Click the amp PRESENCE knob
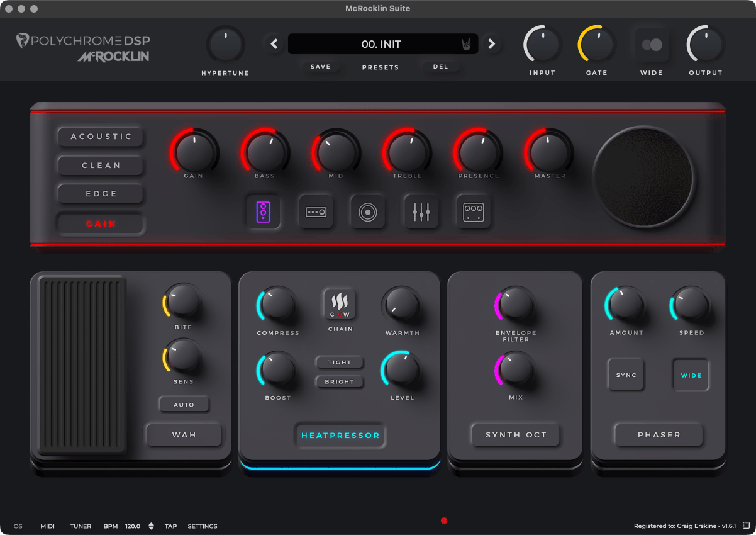Screen dimensions: 756x535 pos(478,152)
